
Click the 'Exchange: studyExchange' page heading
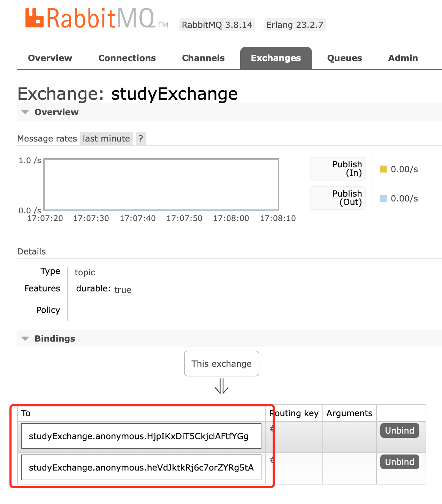[x=128, y=94]
